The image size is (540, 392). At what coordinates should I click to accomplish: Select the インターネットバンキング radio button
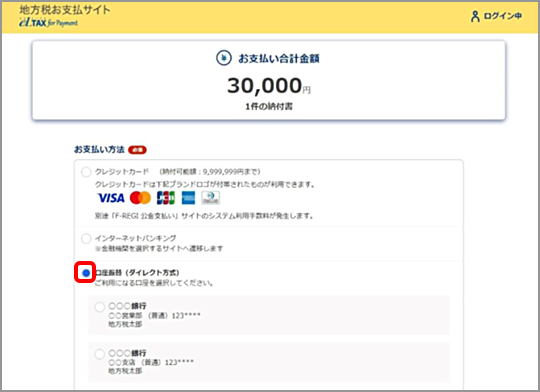86,238
